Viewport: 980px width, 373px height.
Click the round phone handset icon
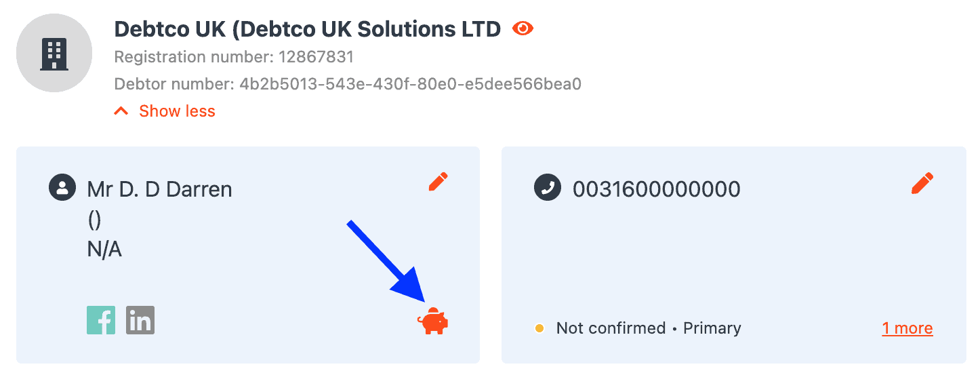(548, 188)
